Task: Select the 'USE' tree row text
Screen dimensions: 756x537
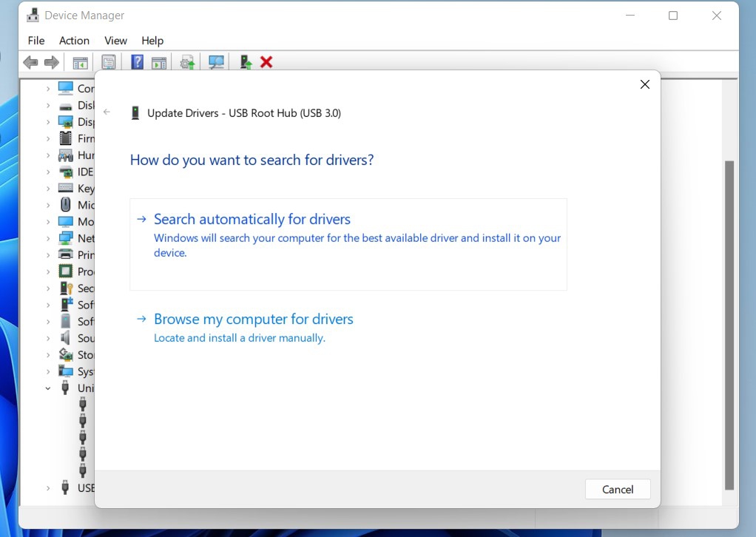Action: tap(87, 488)
